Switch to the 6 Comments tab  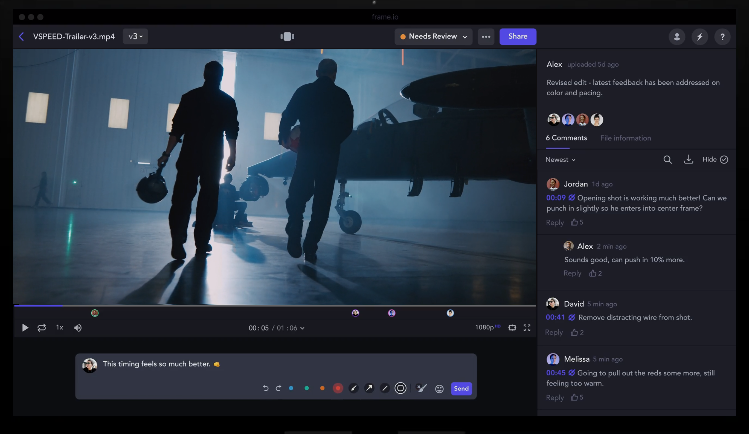click(x=567, y=138)
